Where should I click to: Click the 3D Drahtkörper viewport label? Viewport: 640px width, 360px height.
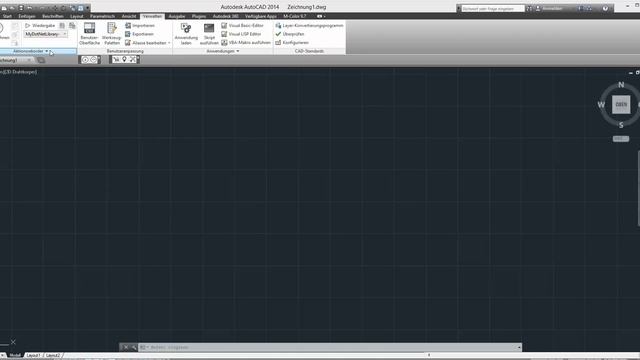[19, 72]
